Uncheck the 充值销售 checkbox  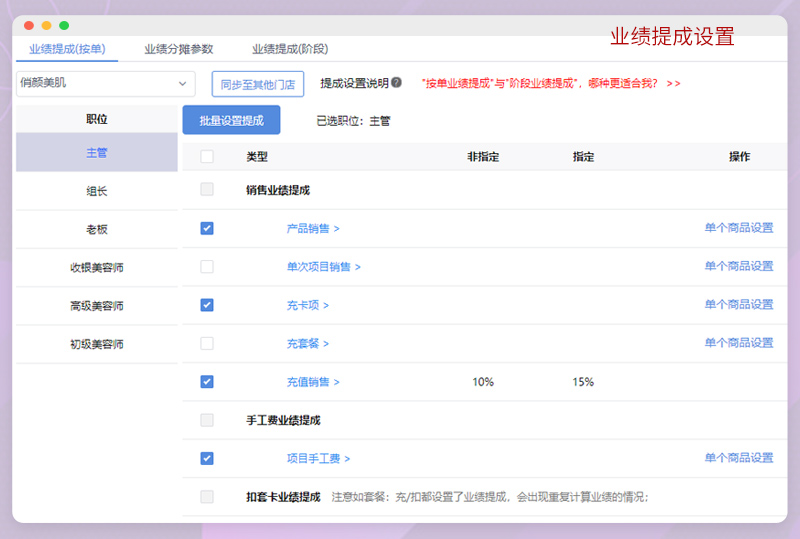click(207, 382)
